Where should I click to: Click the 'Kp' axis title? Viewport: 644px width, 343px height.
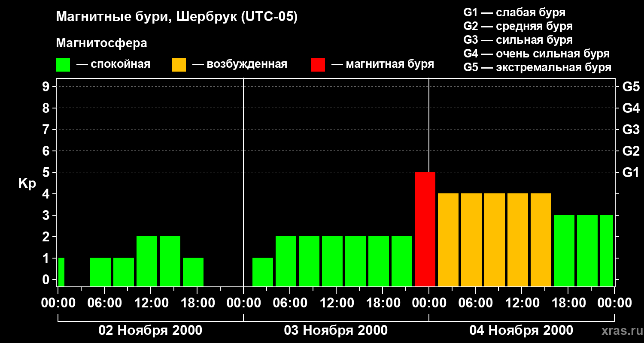pyautogui.click(x=27, y=184)
